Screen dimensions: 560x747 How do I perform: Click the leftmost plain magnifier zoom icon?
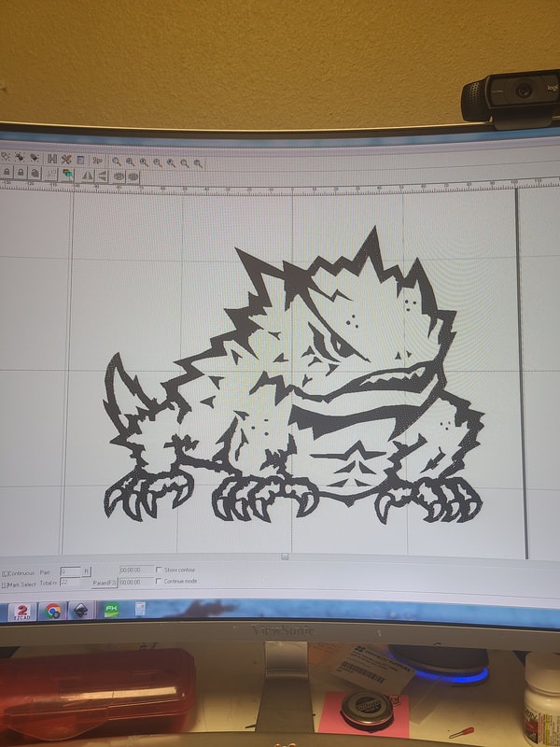pyautogui.click(x=117, y=162)
